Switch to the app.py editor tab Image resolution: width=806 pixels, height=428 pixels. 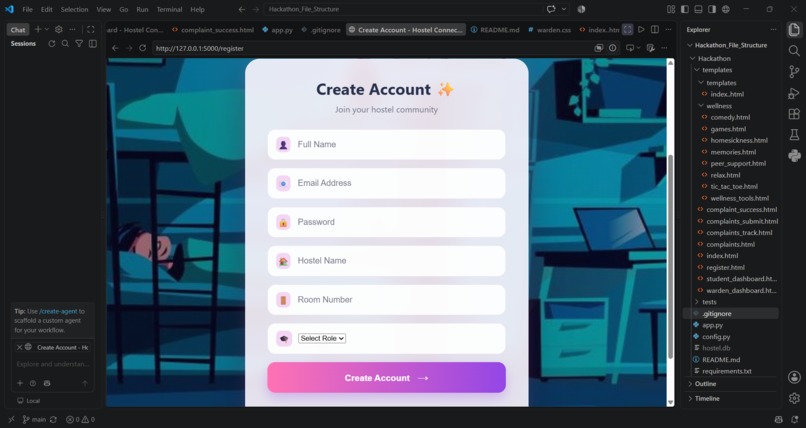(x=277, y=30)
